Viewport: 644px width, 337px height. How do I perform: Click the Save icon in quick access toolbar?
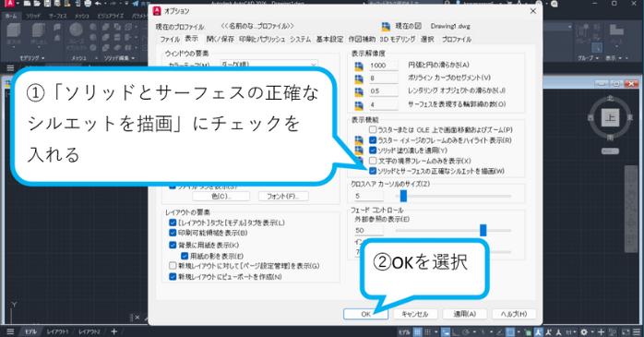pos(47,4)
